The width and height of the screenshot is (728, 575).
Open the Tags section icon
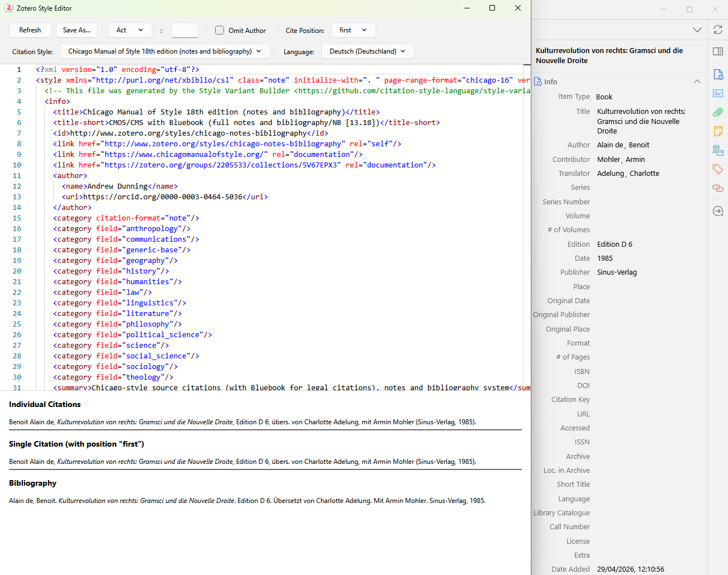point(718,169)
